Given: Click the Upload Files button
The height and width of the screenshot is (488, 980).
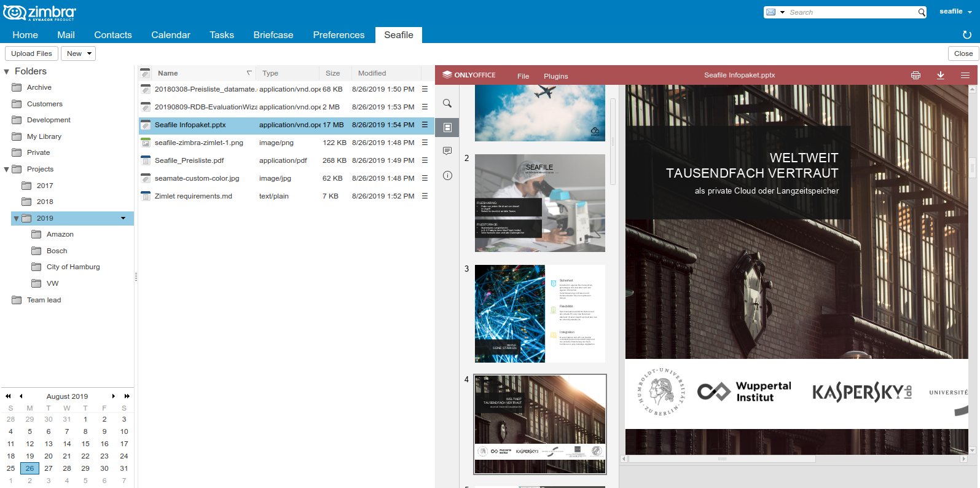Looking at the screenshot, I should (x=31, y=53).
